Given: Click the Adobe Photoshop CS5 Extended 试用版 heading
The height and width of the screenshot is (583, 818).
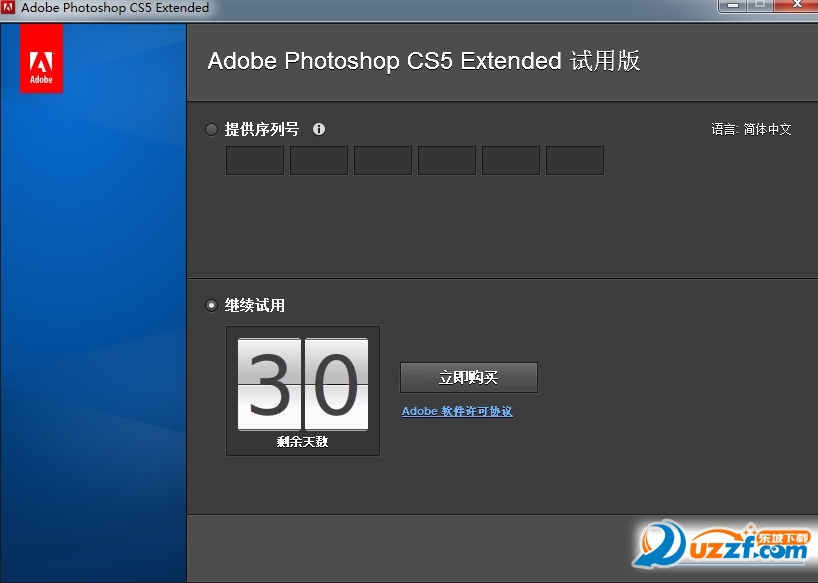Looking at the screenshot, I should pyautogui.click(x=424, y=61).
